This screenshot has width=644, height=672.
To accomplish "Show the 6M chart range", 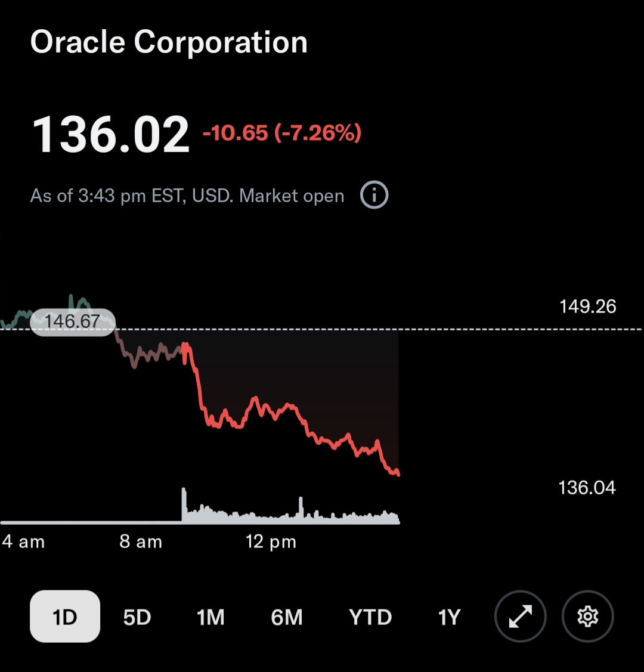I will point(287,617).
